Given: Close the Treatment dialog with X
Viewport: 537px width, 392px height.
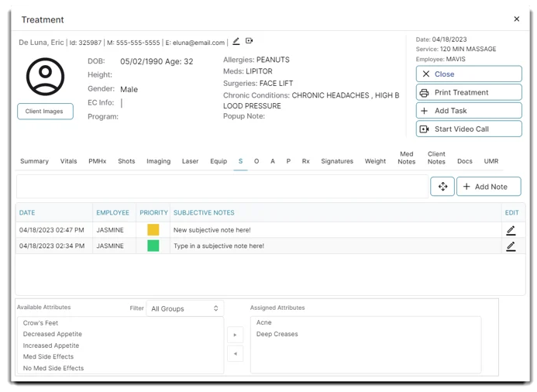Looking at the screenshot, I should click(x=517, y=19).
